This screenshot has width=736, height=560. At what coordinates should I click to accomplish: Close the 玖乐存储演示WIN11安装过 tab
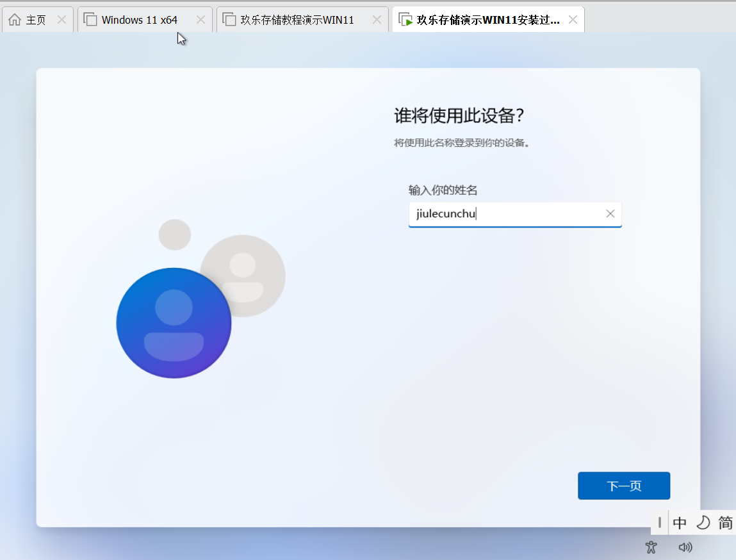click(573, 20)
